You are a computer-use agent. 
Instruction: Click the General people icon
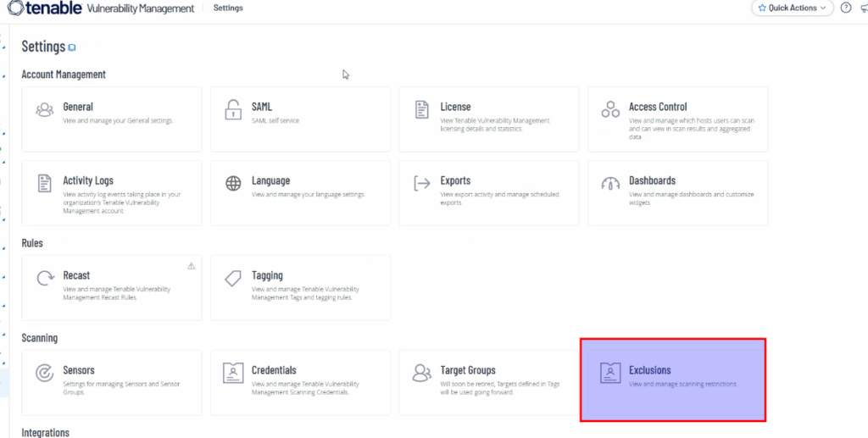45,109
